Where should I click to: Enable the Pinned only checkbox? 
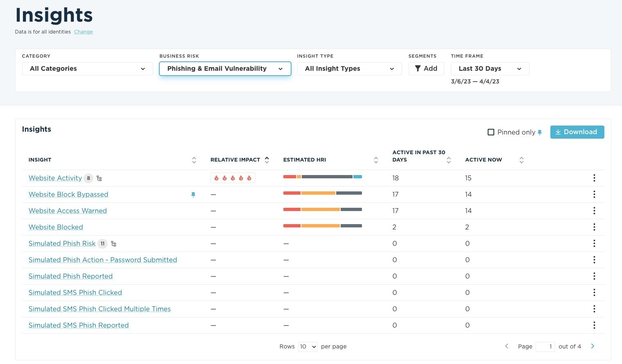[x=491, y=132]
